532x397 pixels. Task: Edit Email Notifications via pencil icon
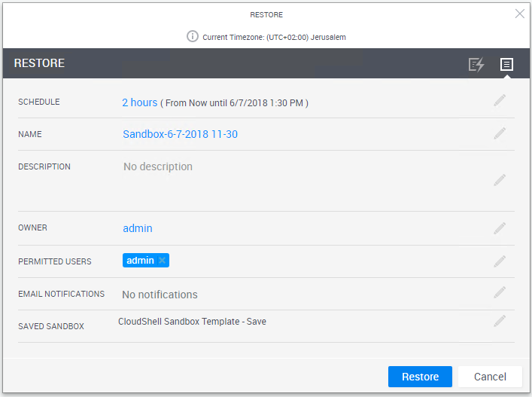[500, 292]
